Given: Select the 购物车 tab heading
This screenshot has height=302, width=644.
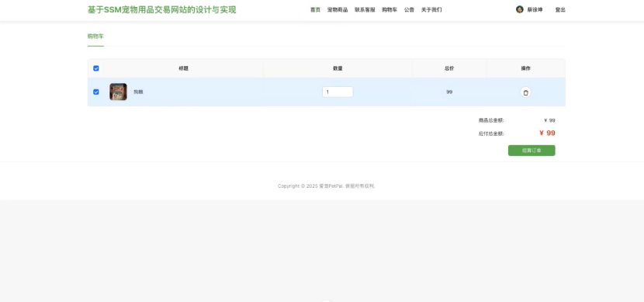Looking at the screenshot, I should point(95,36).
